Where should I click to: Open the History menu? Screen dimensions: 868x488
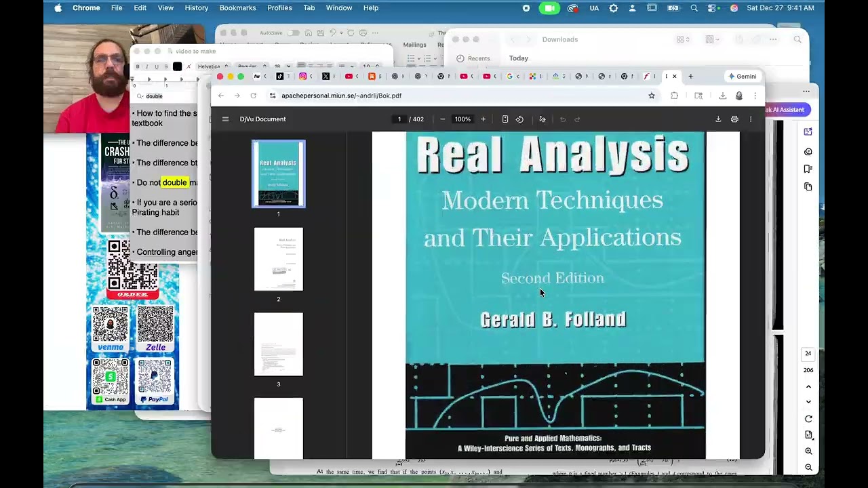pos(197,8)
